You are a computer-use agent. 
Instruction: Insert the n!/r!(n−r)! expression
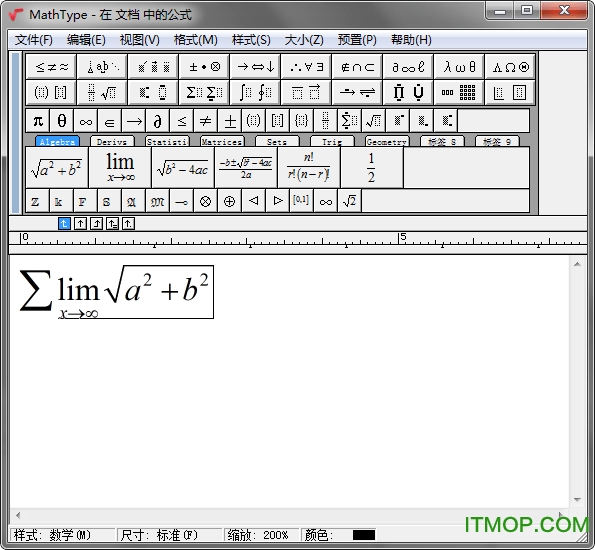pyautogui.click(x=309, y=167)
